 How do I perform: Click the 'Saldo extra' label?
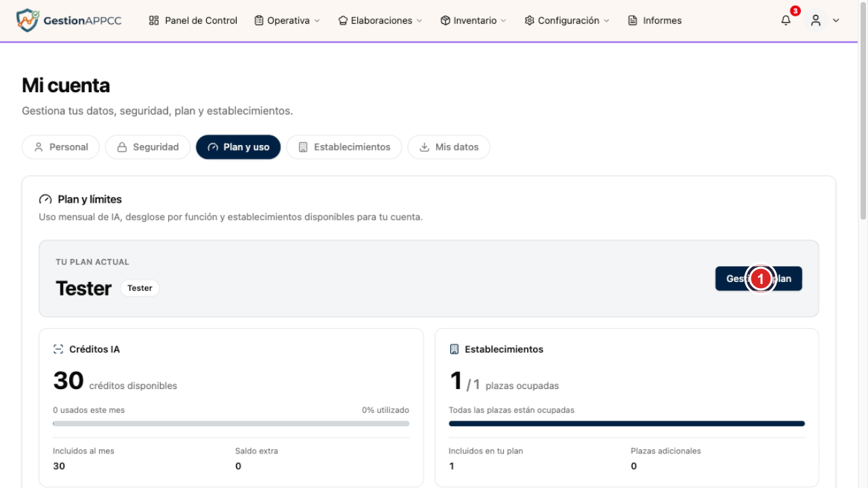tap(256, 451)
